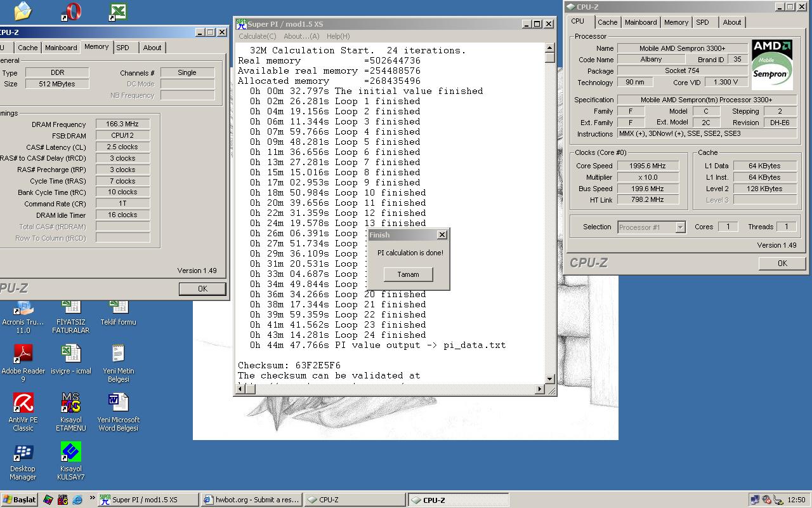
Task: Open Yeni Microsoft Word Belgesi icon
Action: click(x=119, y=402)
